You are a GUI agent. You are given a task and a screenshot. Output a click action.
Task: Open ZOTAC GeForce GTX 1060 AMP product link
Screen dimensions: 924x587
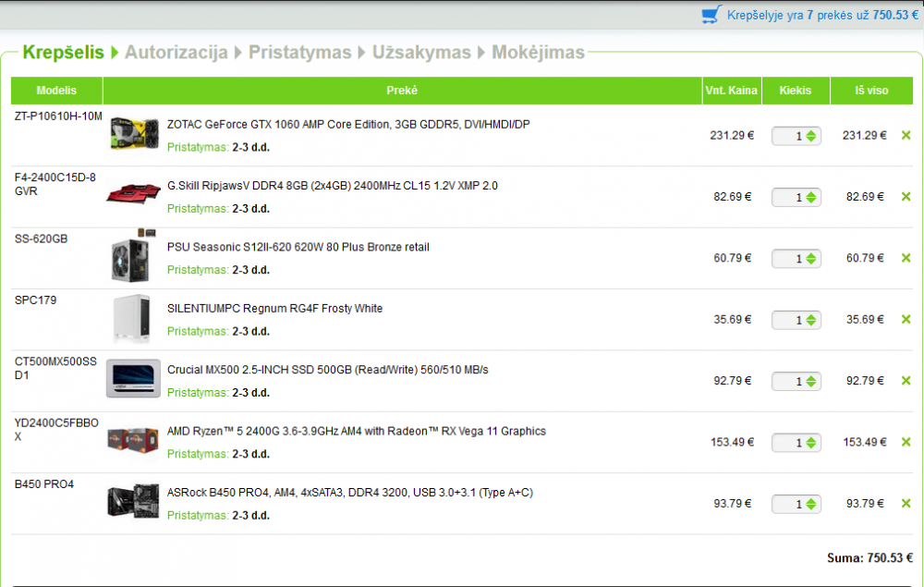point(348,125)
